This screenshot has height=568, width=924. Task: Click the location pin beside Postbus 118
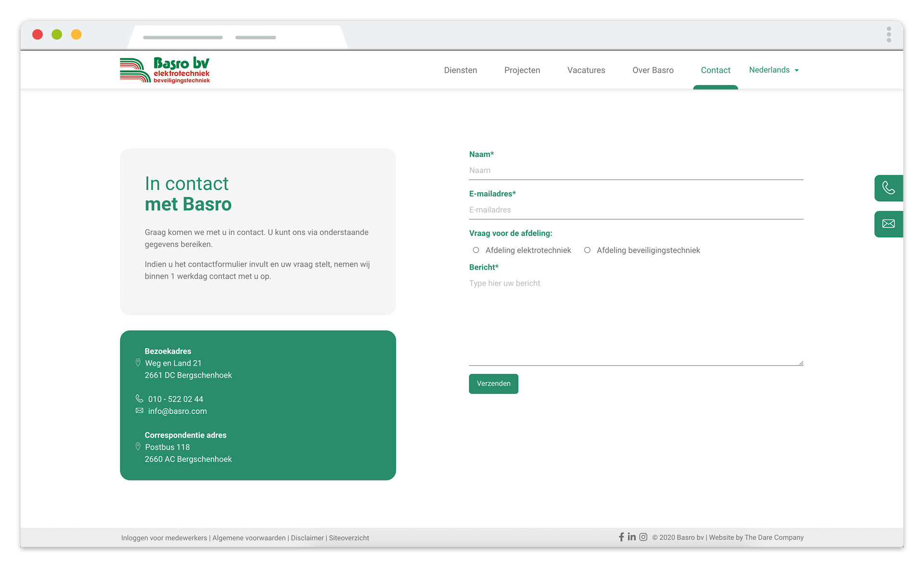click(138, 447)
